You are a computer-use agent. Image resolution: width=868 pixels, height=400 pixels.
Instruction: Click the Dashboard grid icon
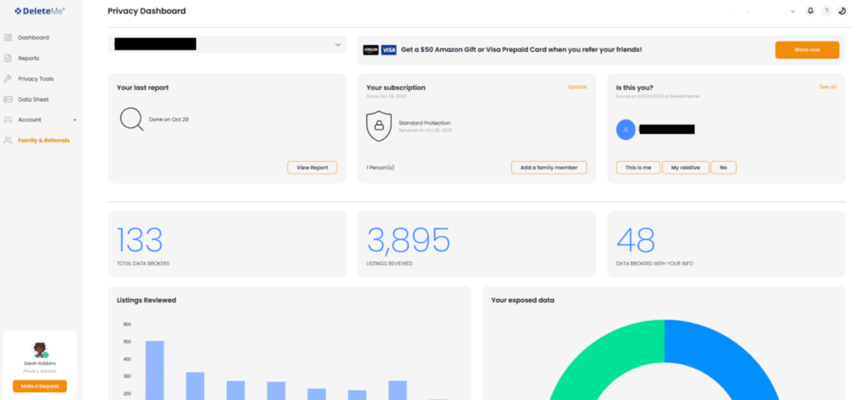(8, 37)
